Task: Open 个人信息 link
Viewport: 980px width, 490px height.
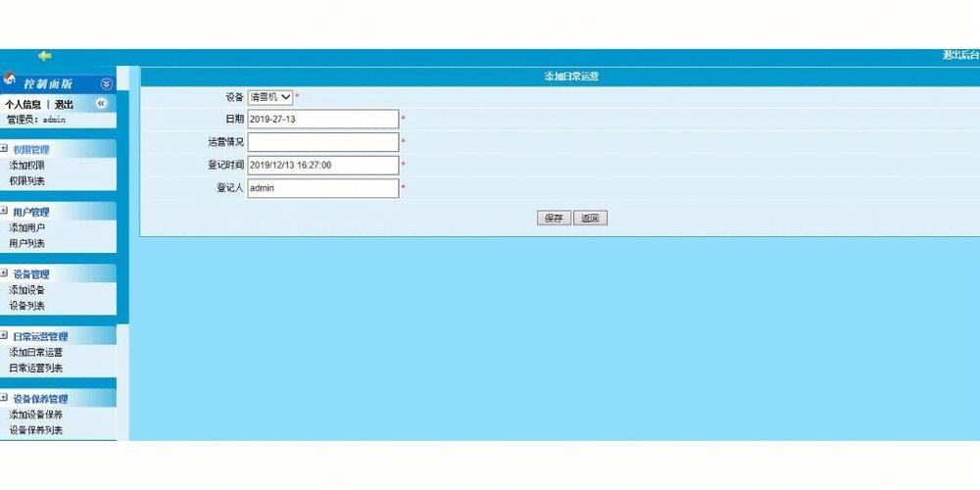Action: tap(24, 105)
